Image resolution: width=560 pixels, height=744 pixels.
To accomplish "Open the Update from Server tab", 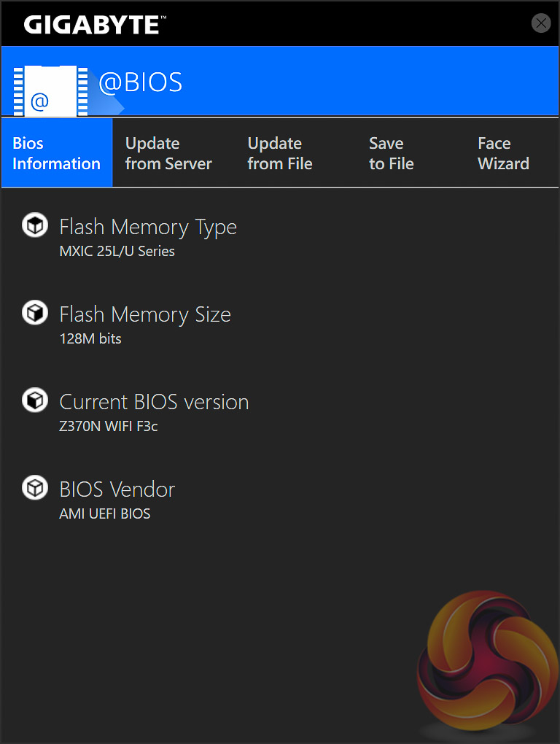I will pos(168,153).
